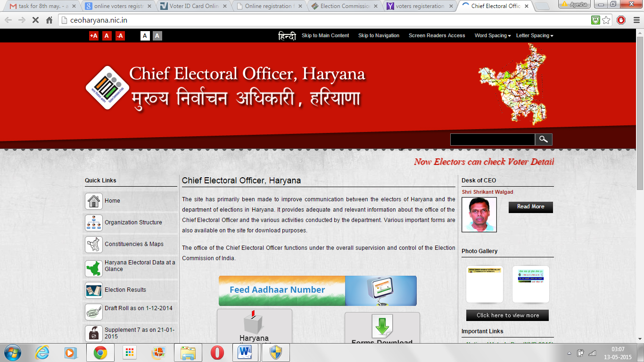The width and height of the screenshot is (644, 362).
Task: Click the Election Commission logo in header
Action: 107,88
